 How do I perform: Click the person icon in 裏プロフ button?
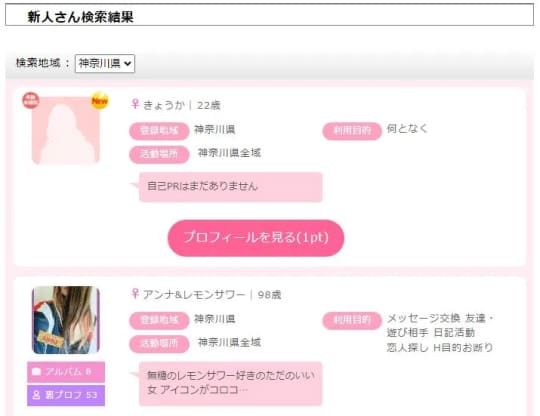(36, 395)
